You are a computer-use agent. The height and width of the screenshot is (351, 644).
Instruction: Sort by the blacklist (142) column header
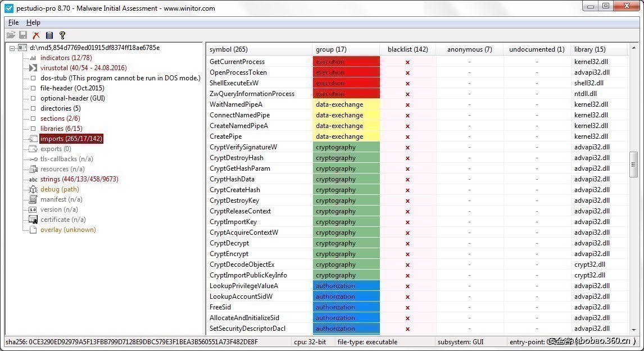[407, 49]
